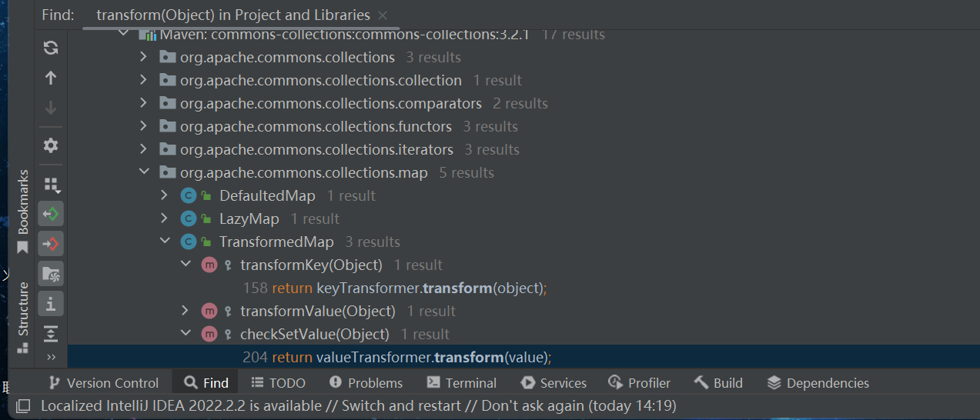
Task: Open the Terminal tool window tab
Action: (461, 383)
